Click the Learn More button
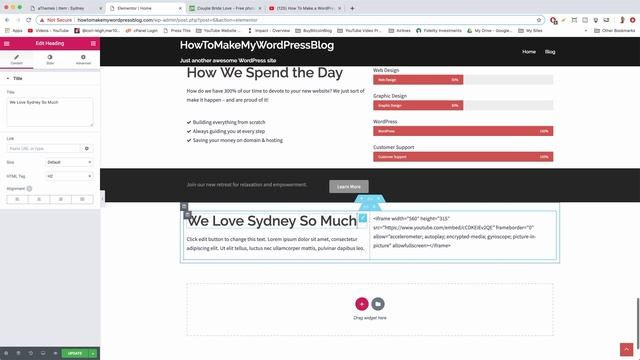 349,187
